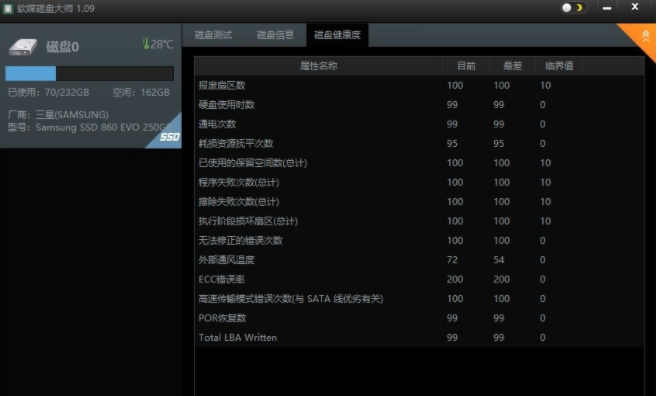Select the 报废扇区数 attribute row
The image size is (656, 396).
(419, 85)
